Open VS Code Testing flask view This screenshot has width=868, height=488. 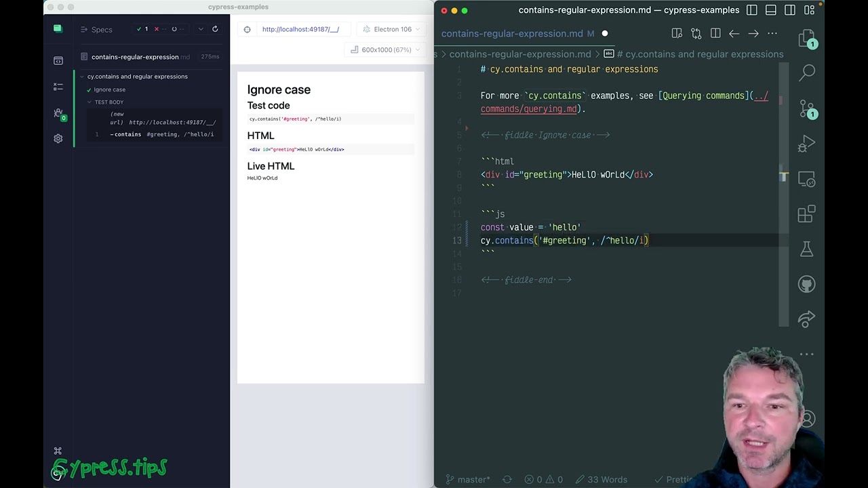coord(806,249)
